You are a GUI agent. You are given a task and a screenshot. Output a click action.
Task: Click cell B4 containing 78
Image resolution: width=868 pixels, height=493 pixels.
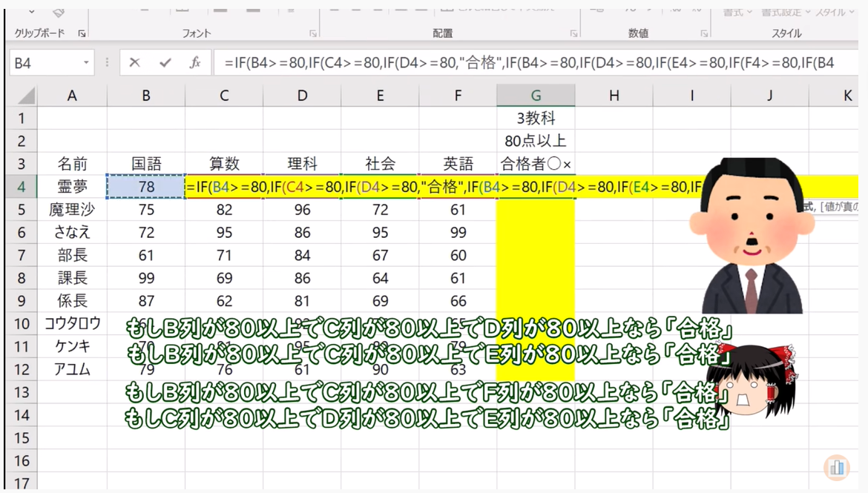[x=146, y=187]
